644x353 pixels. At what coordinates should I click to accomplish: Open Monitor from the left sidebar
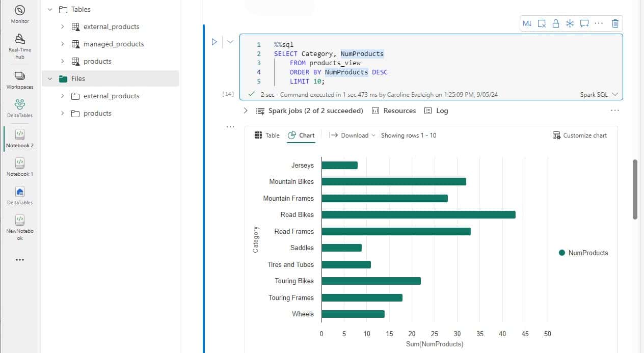pos(19,14)
